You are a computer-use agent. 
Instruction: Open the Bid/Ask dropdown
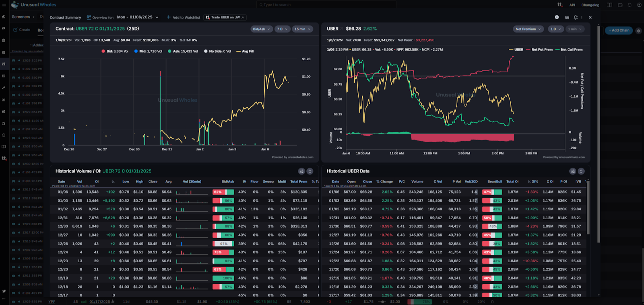(x=262, y=29)
